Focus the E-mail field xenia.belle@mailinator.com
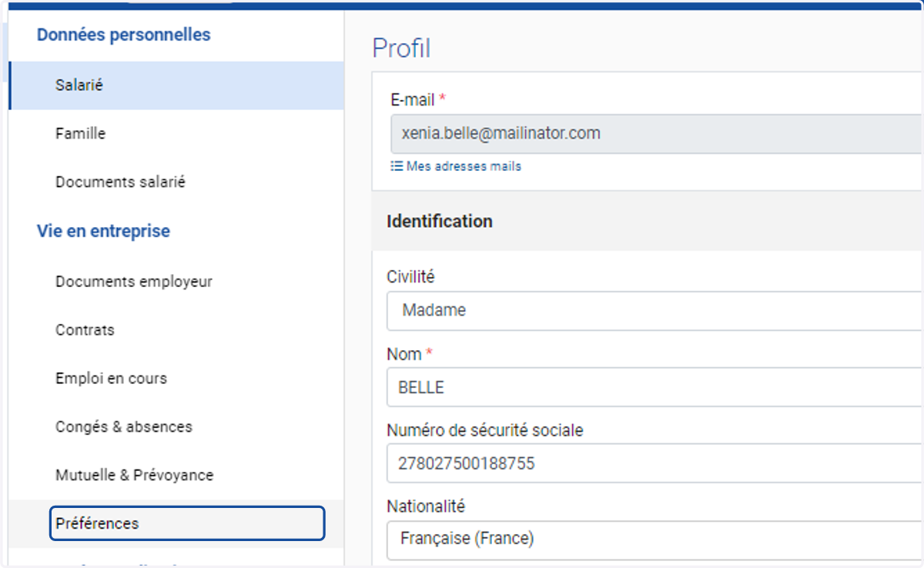 coord(654,134)
